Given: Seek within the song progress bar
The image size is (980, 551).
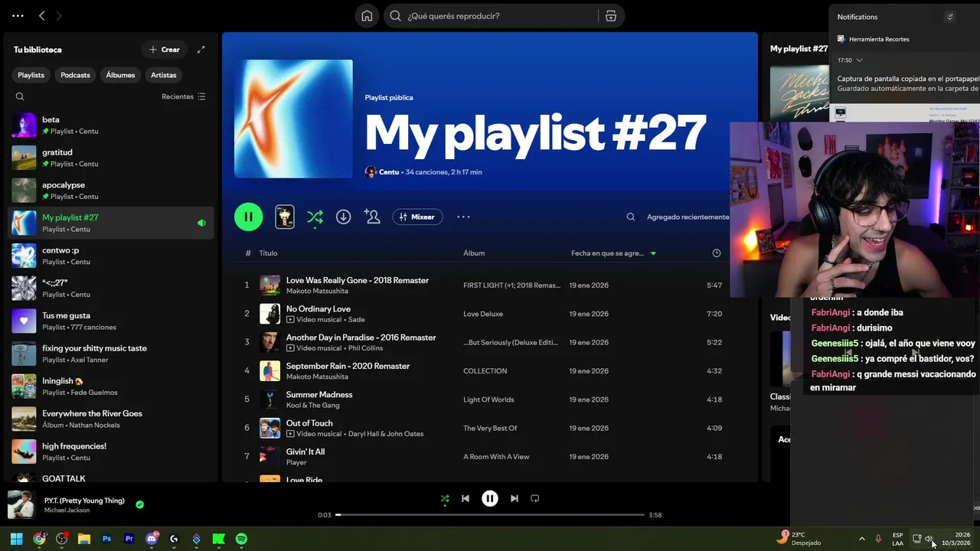Looking at the screenshot, I should click(491, 515).
